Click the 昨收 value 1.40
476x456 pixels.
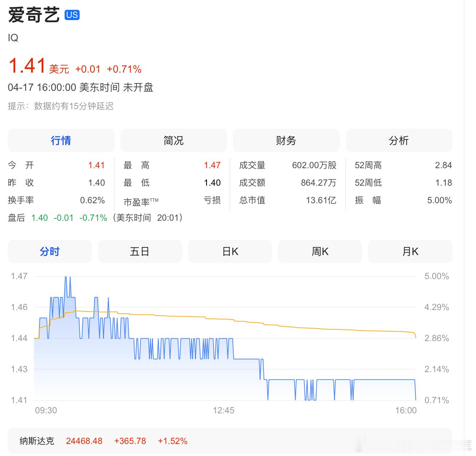point(96,183)
